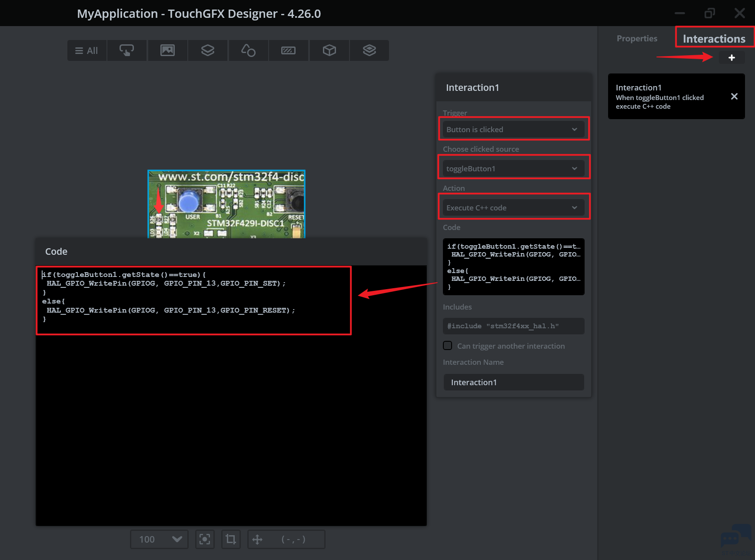755x560 pixels.
Task: Show All widgets in the toolbar
Action: click(x=87, y=50)
